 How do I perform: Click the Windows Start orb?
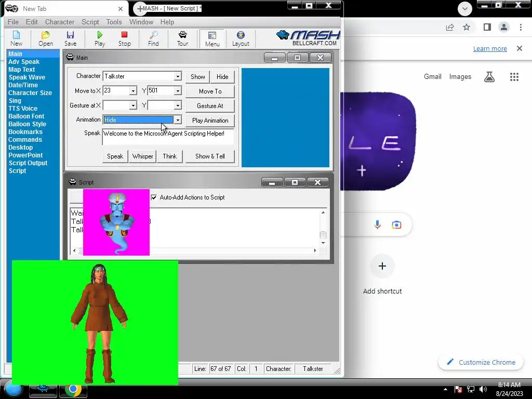click(x=14, y=390)
